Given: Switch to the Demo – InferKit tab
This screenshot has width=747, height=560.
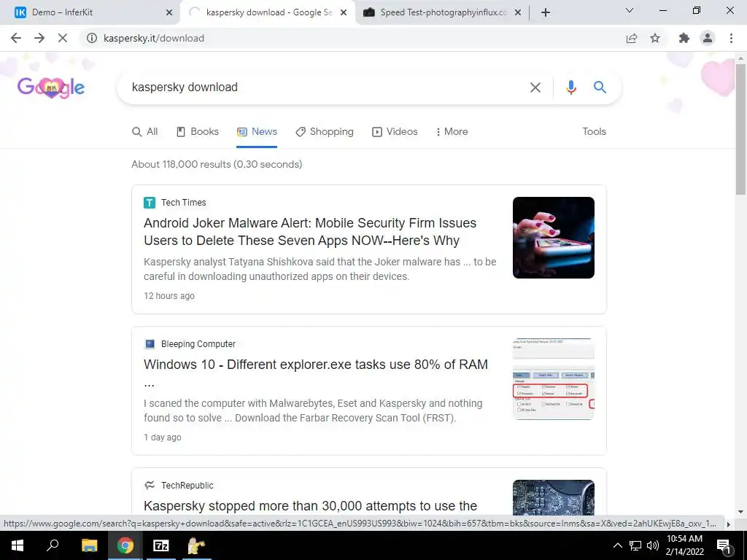Looking at the screenshot, I should click(90, 12).
